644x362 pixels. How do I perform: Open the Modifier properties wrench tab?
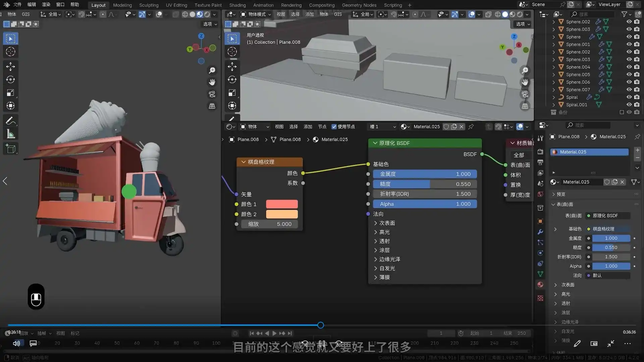pos(540,232)
